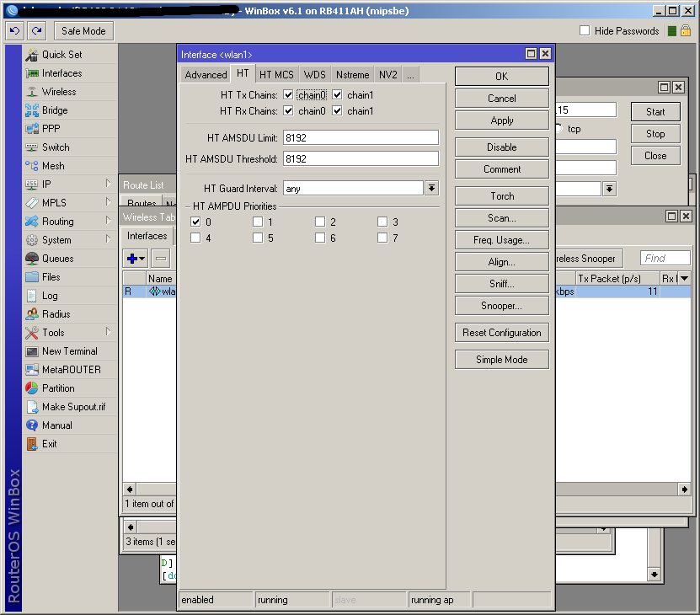Toggle HT Tx Chains chain1 checkbox
Screen dimensions: 700x615
coord(338,94)
